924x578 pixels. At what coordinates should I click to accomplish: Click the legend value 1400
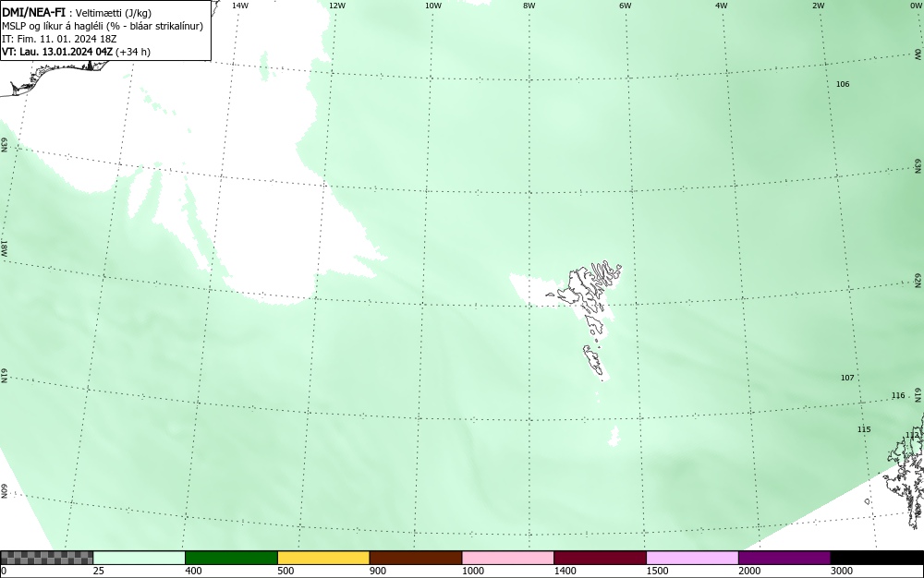pyautogui.click(x=565, y=571)
